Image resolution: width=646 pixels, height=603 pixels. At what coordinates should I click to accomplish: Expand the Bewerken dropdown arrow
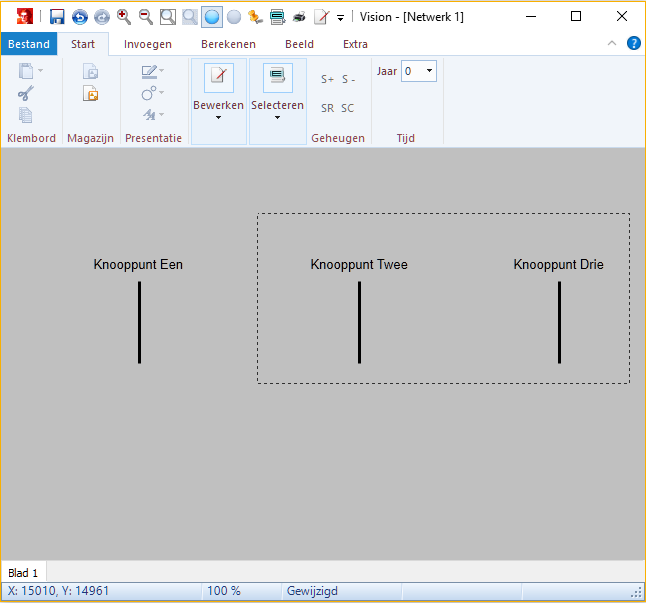point(218,118)
